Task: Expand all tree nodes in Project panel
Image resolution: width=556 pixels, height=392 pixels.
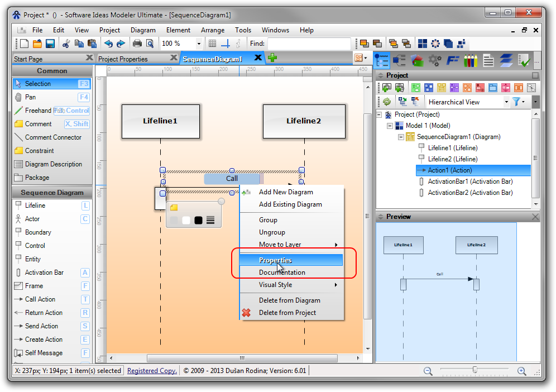Action: point(402,102)
